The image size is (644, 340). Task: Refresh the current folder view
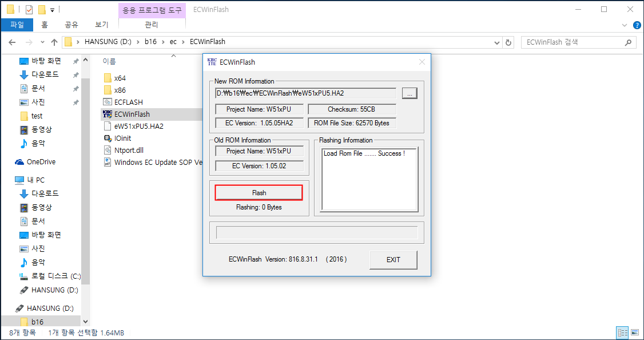point(508,42)
